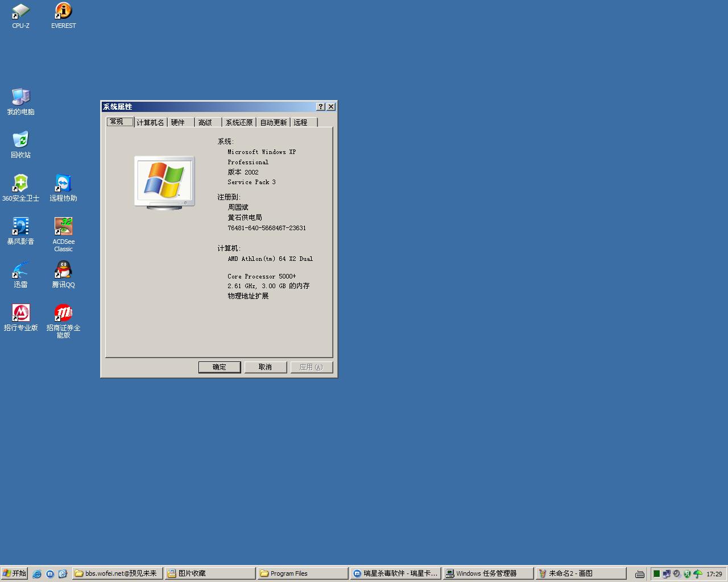728x582 pixels.
Task: Select the 回收站 Recycle Bin icon
Action: point(20,145)
